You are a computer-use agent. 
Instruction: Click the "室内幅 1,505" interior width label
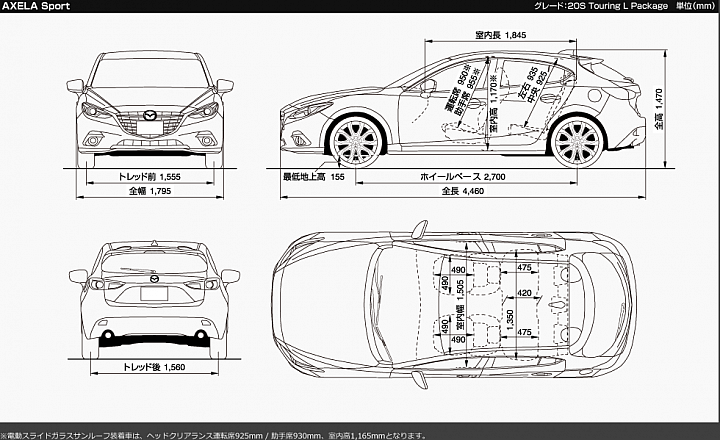tap(460, 305)
